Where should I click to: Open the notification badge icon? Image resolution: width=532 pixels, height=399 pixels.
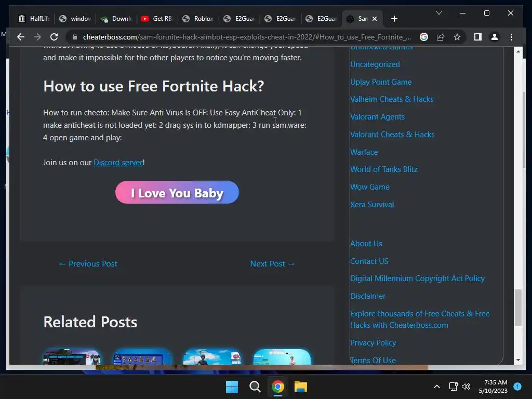coord(517,387)
